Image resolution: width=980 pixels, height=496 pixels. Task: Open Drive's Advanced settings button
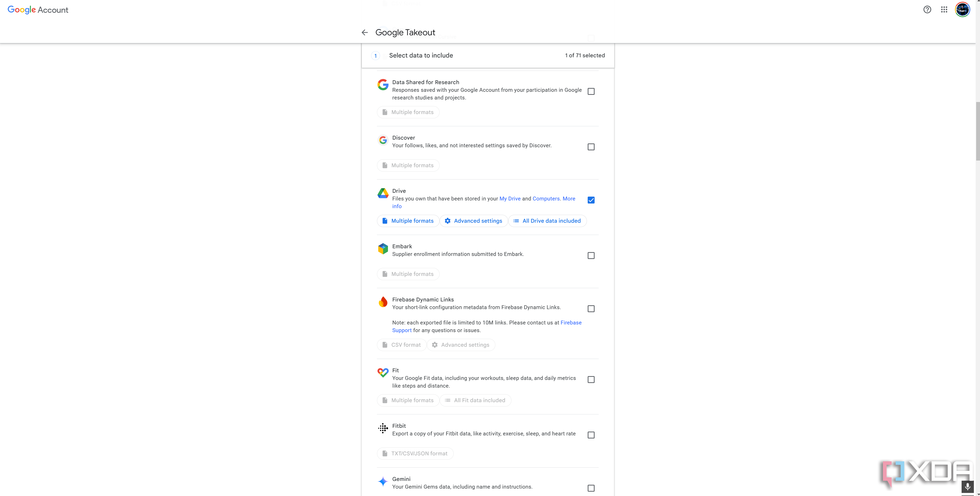coord(474,221)
